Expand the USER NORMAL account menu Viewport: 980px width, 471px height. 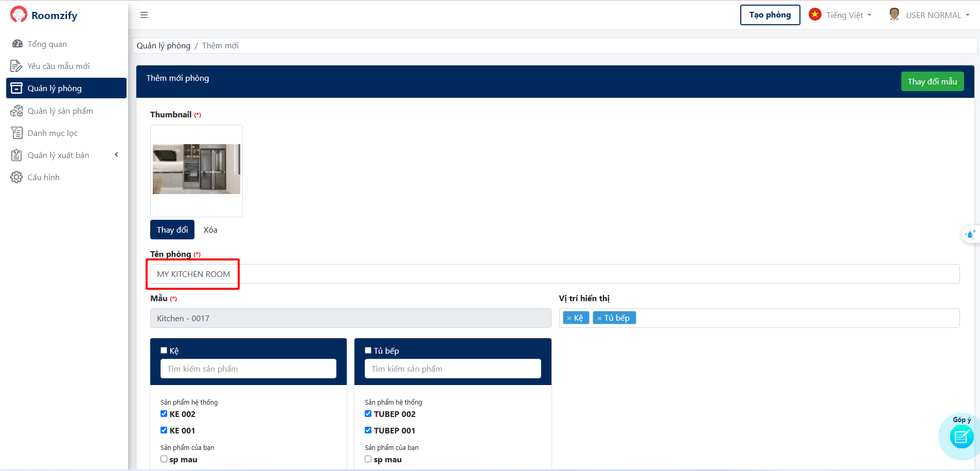pyautogui.click(x=930, y=15)
